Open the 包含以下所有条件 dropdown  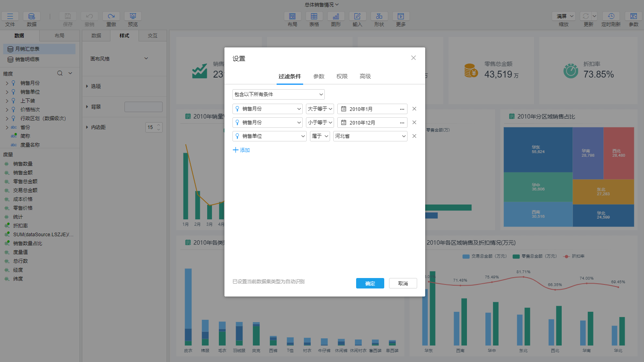click(x=278, y=94)
